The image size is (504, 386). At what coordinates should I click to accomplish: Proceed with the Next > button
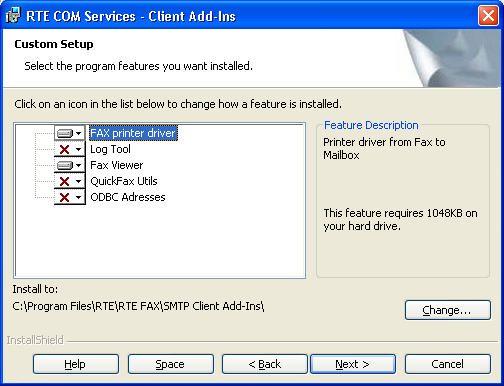pyautogui.click(x=353, y=364)
